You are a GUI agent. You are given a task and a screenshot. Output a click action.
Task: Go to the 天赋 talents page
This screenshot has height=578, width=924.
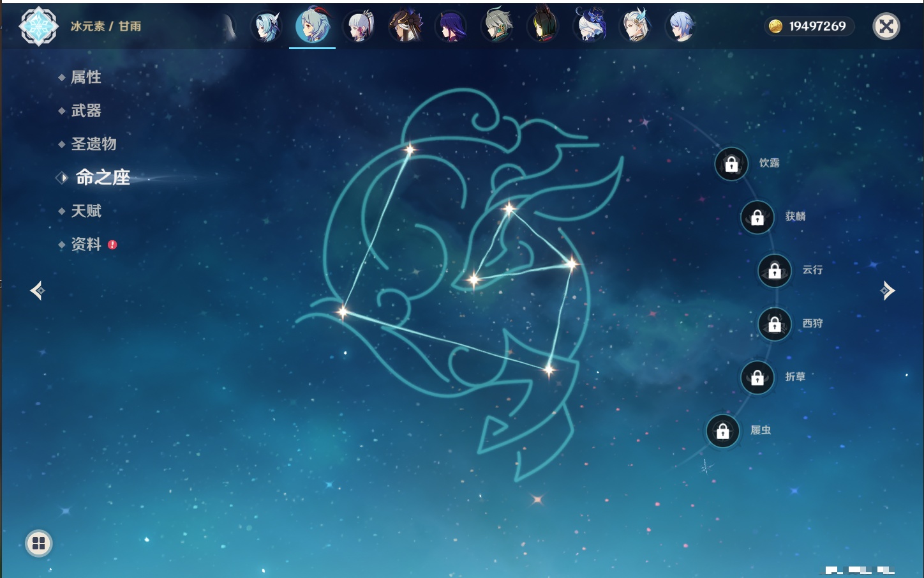pos(86,211)
